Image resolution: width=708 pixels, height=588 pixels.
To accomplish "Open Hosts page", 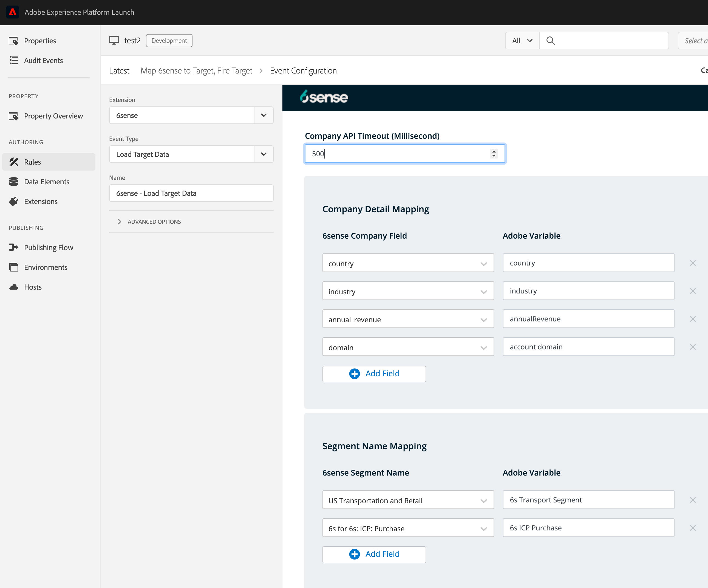I will pyautogui.click(x=25, y=287).
